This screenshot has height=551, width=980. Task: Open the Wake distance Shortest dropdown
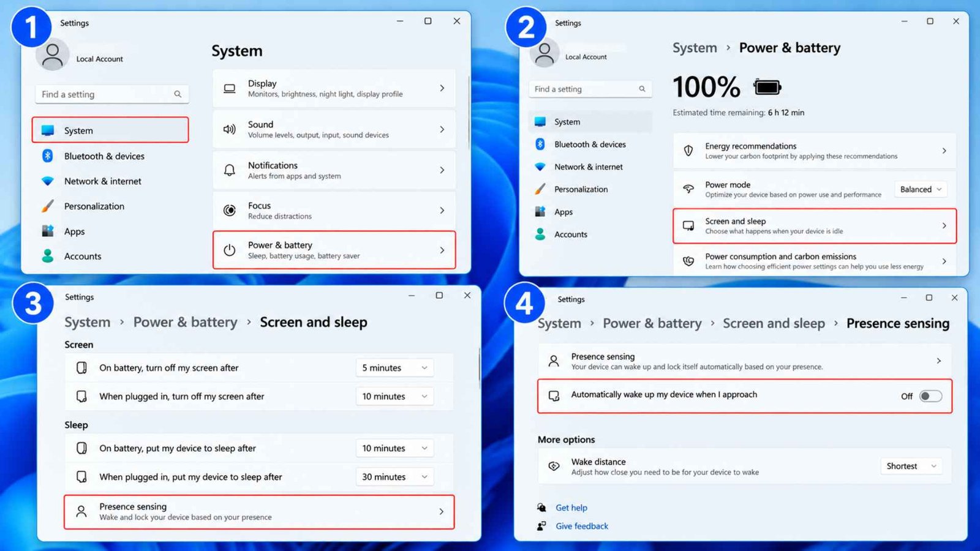coord(911,466)
